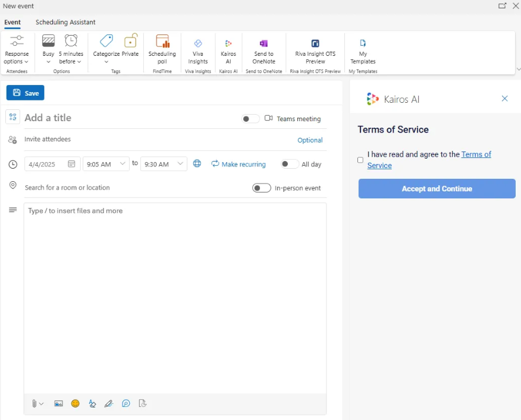Switch on In-person event toggle
521x420 pixels.
click(x=262, y=188)
